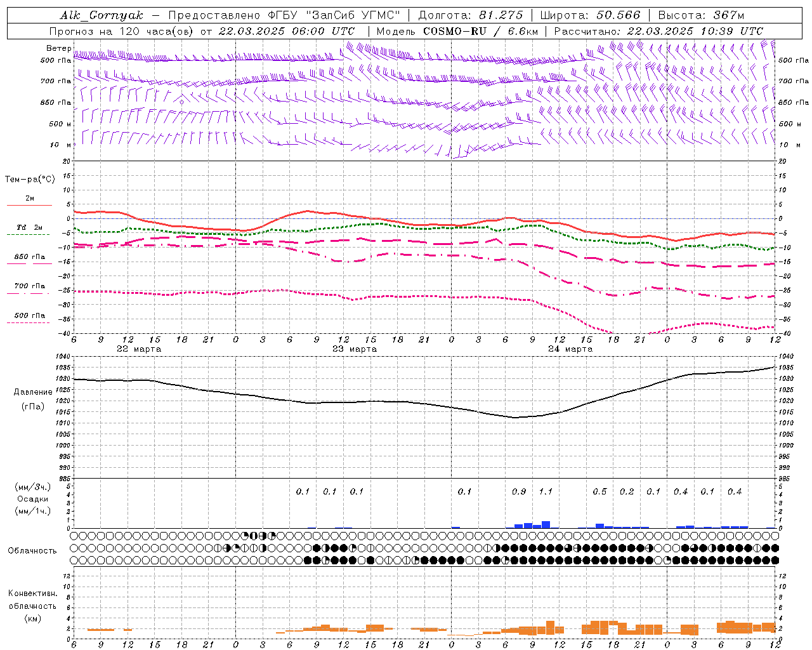Image resolution: width=812 pixels, height=650 pixels.
Task: Click the 0.5 precipitation value
Action: point(599,492)
